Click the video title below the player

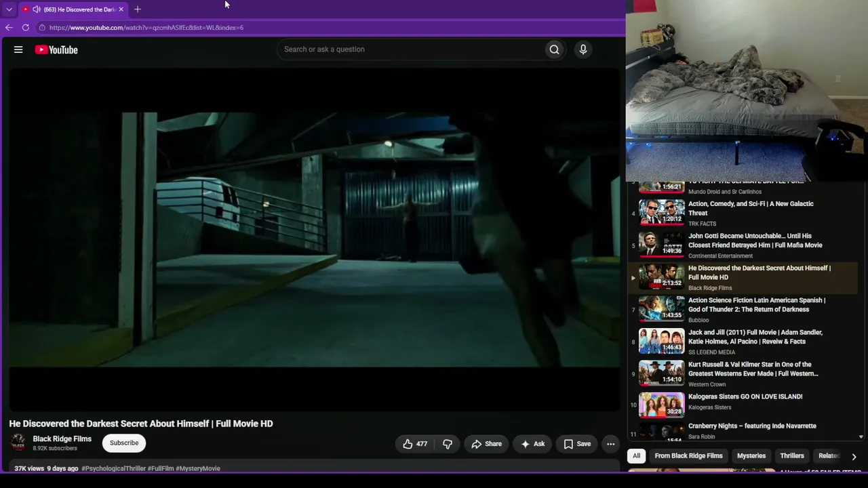pyautogui.click(x=141, y=424)
